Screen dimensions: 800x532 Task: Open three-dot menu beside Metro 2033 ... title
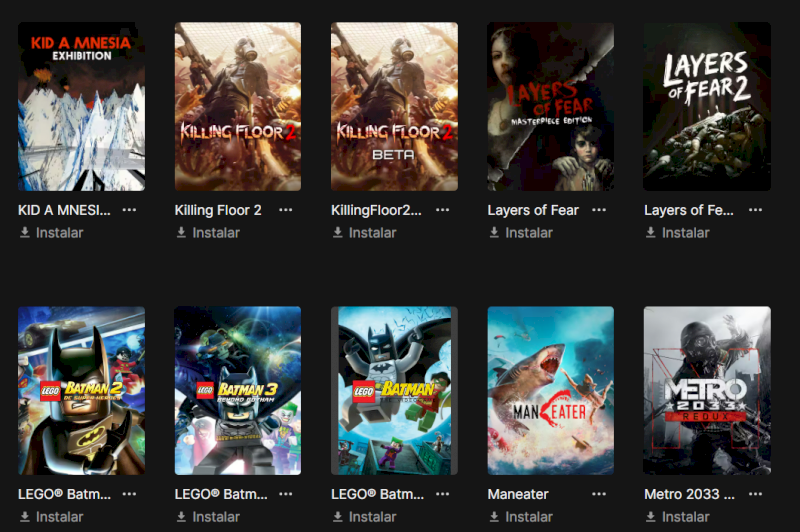(x=756, y=494)
